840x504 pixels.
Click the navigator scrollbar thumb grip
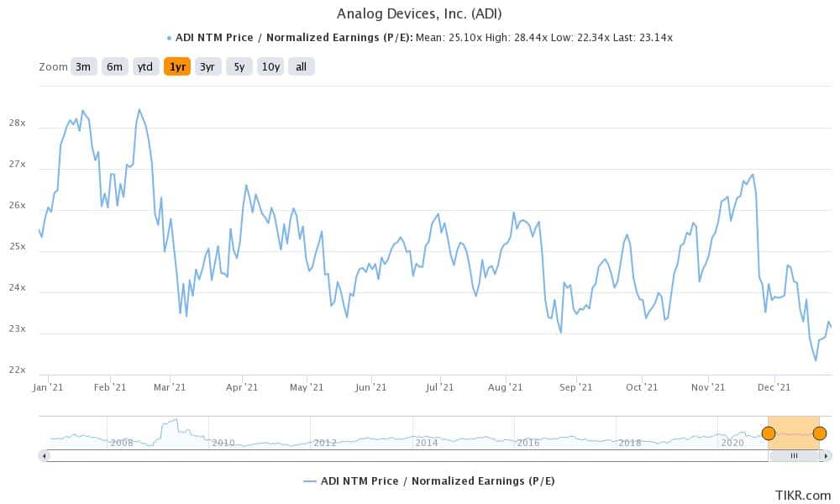tap(794, 456)
